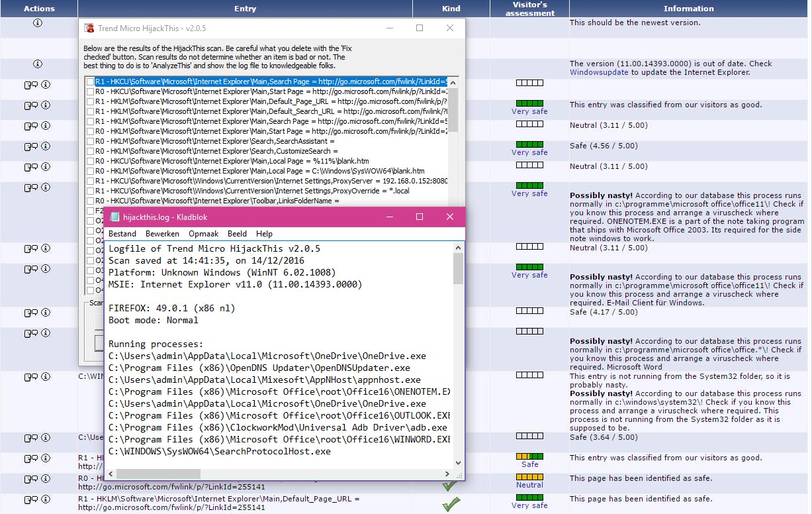812x514 pixels.
Task: Open comment icon in the 'Safe (4.17 / 5.00)' row
Action: (x=30, y=312)
